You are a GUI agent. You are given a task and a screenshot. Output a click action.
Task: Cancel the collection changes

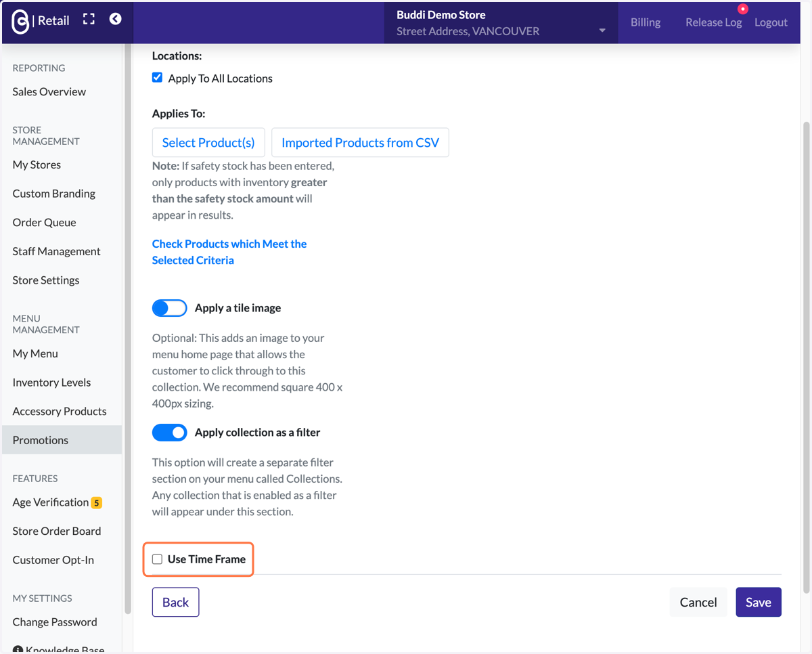pos(698,602)
